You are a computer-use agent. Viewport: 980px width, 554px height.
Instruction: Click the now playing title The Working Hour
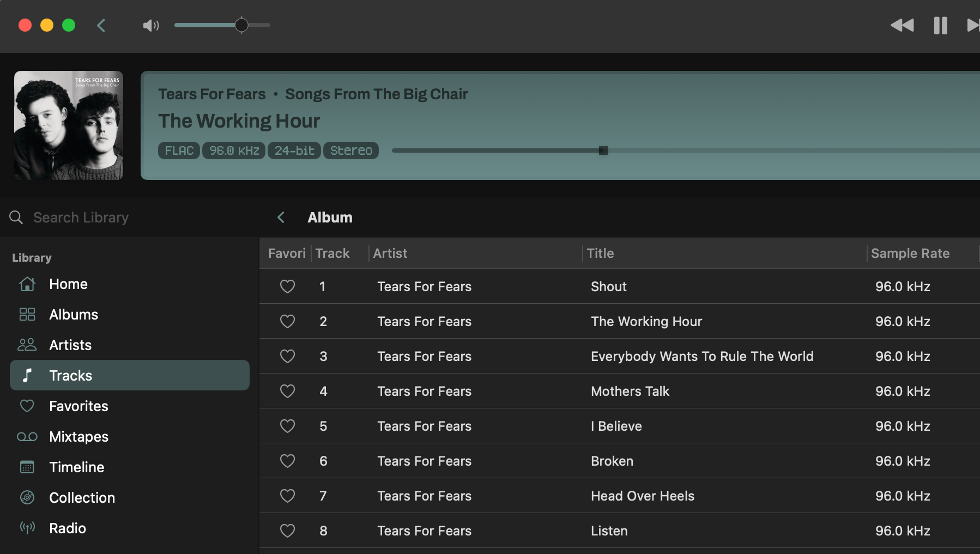pyautogui.click(x=239, y=121)
